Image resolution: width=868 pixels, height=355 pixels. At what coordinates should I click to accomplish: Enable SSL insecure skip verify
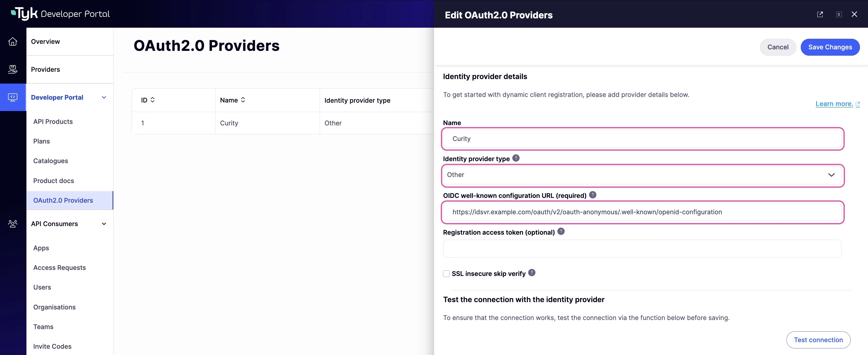446,273
